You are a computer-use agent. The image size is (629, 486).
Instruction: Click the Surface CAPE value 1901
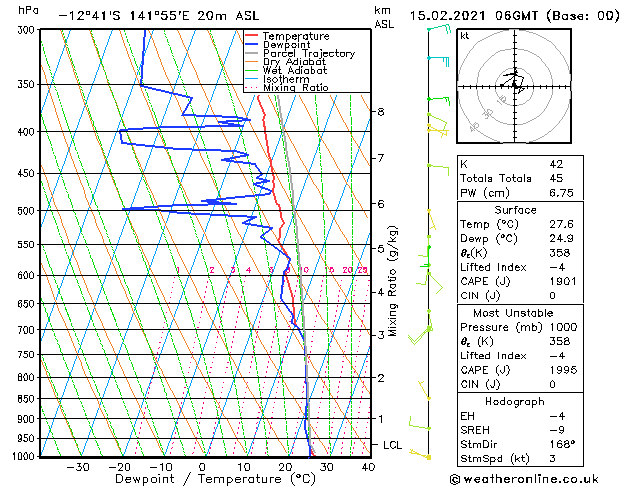563,281
